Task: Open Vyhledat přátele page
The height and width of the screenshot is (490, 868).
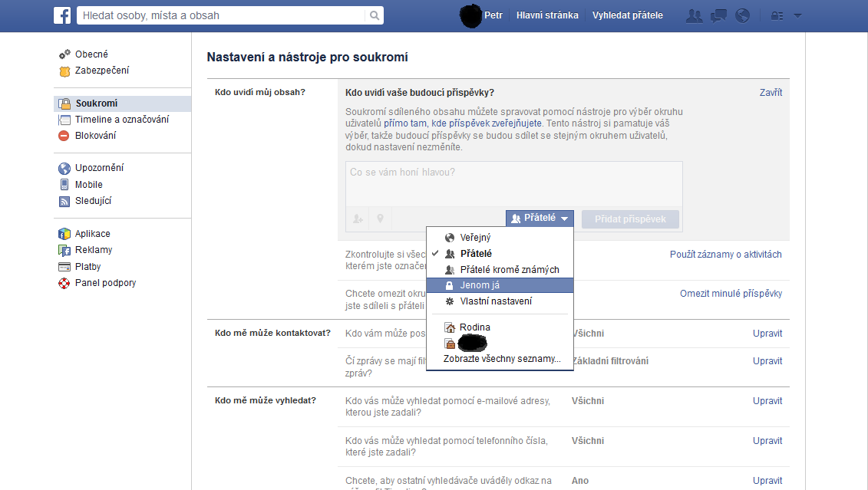Action: tap(627, 15)
